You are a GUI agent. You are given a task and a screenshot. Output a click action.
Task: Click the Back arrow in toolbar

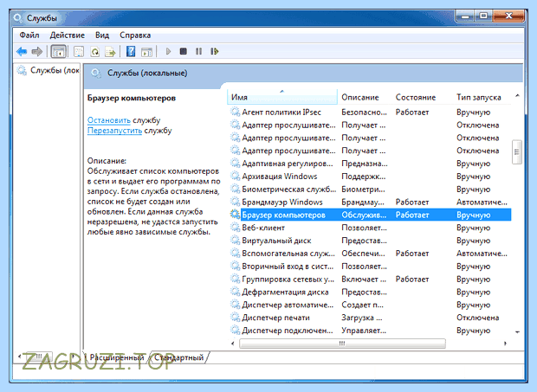[22, 52]
